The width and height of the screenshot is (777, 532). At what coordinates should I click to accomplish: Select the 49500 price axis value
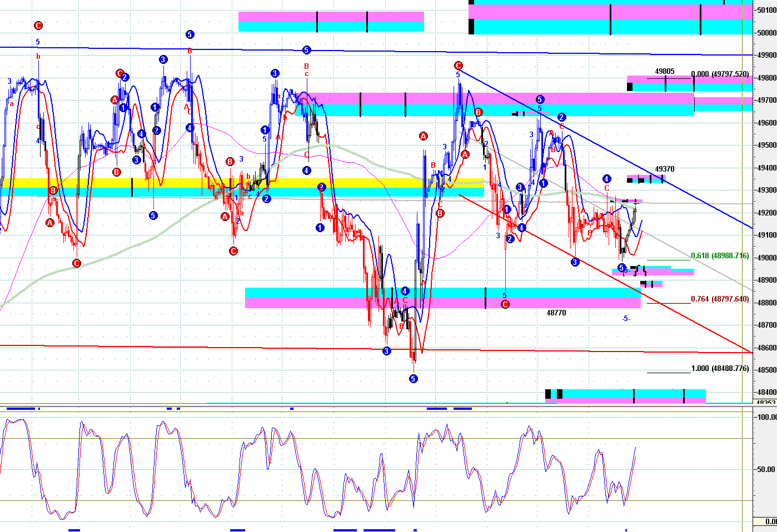[x=767, y=145]
